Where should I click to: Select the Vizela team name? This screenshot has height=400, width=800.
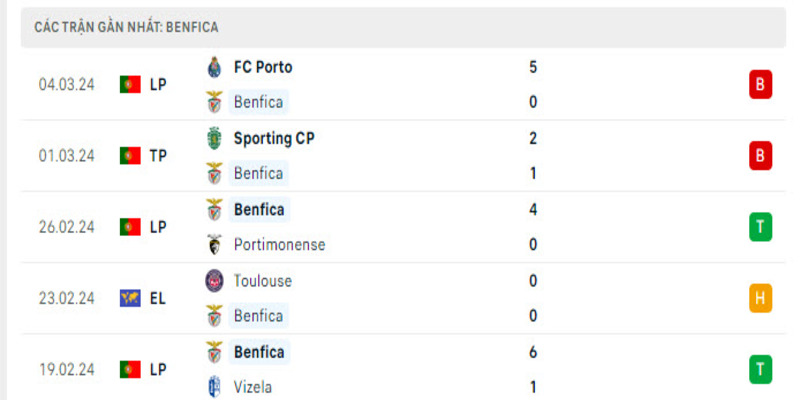tap(252, 387)
